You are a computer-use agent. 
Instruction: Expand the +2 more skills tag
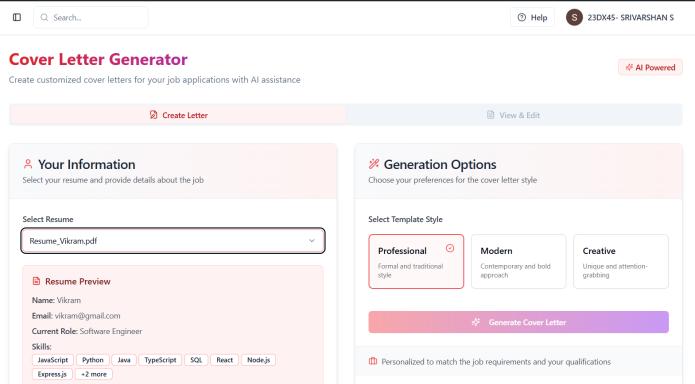[94, 374]
